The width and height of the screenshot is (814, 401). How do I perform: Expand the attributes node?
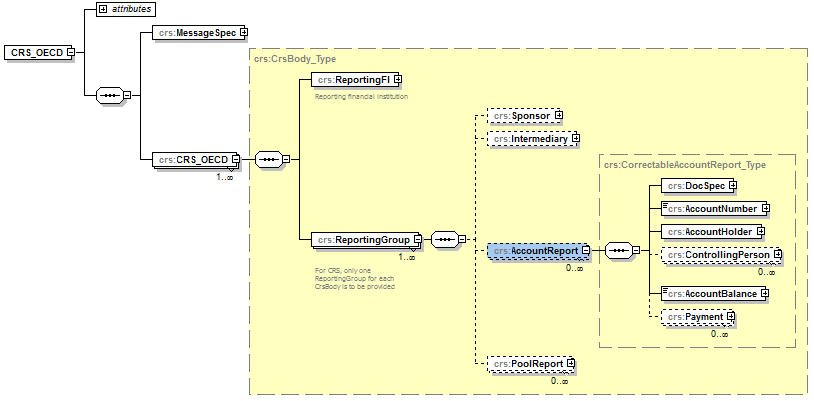pos(103,9)
